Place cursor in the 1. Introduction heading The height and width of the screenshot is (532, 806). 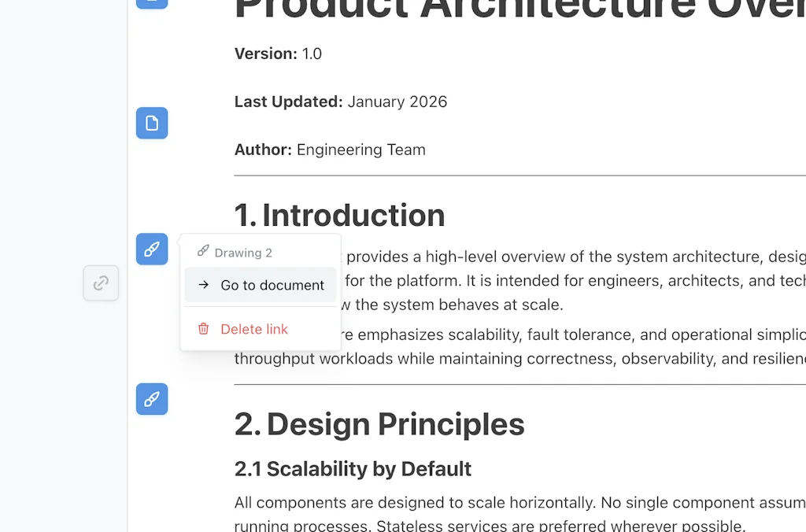338,215
